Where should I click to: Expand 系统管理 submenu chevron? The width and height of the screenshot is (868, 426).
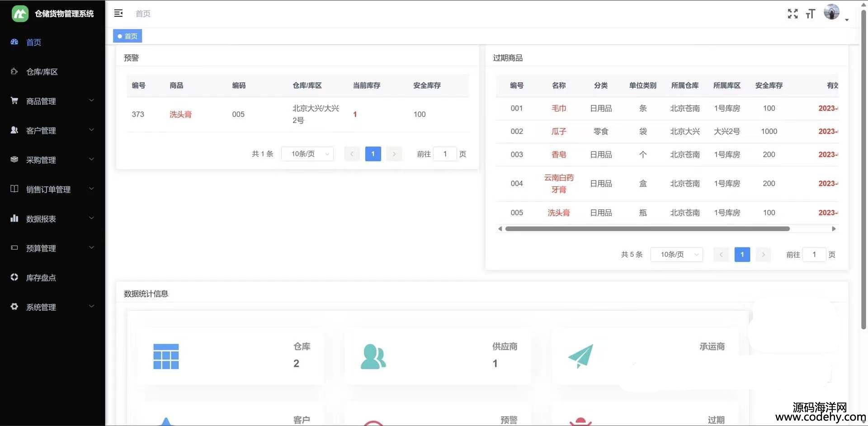(91, 306)
